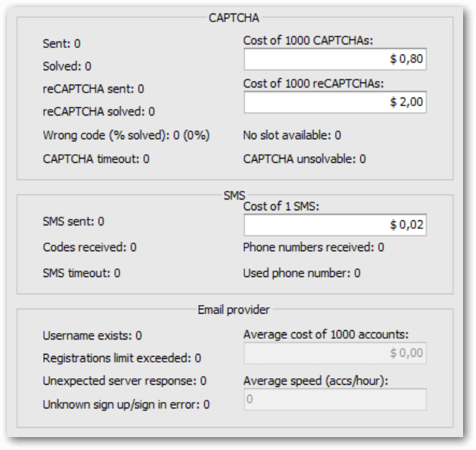Click the Used phone number statistic

click(302, 273)
